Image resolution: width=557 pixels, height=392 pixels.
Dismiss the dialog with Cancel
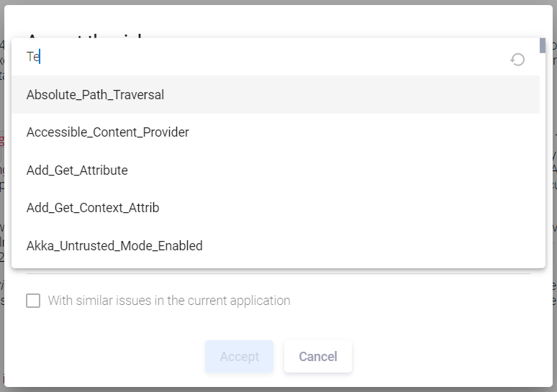click(318, 357)
